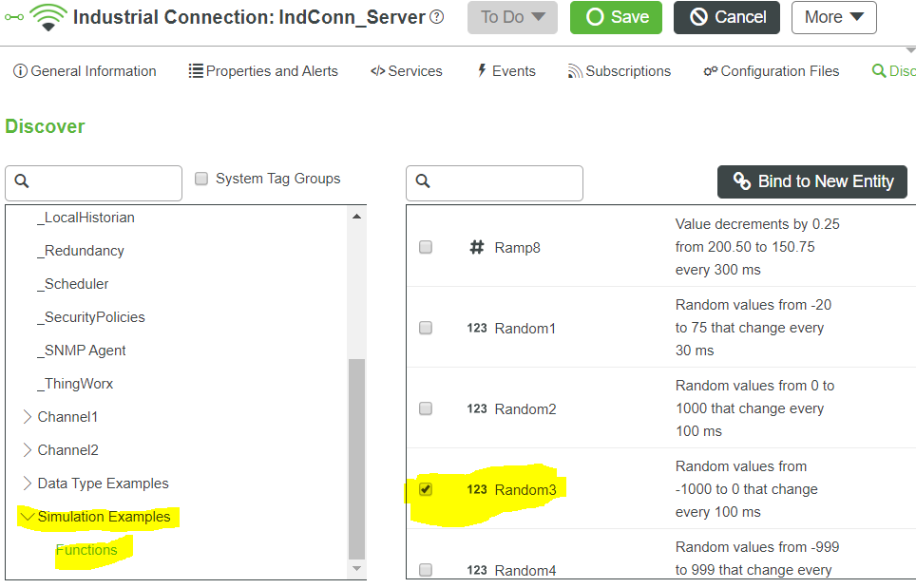916x588 pixels.
Task: Click the Bind to New Entity button
Action: point(811,181)
